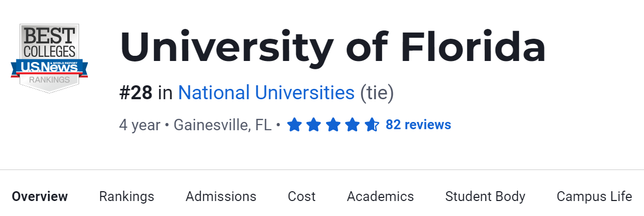
Task: Click the "4 year" label
Action: click(x=140, y=125)
